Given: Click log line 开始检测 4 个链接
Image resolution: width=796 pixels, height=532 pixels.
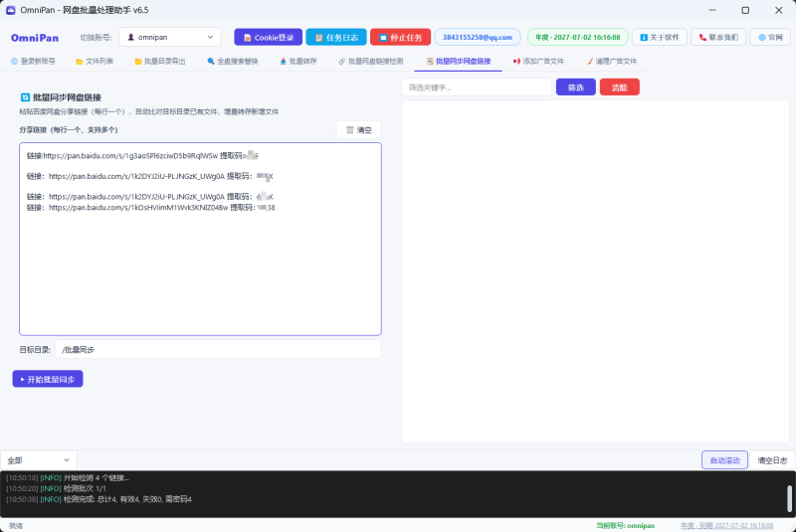Looking at the screenshot, I should point(68,477).
